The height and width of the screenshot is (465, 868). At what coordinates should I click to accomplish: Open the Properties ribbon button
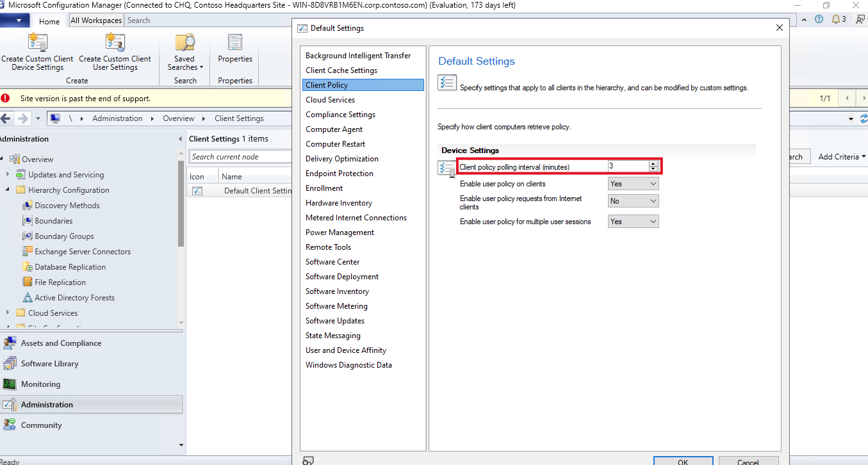click(x=235, y=50)
